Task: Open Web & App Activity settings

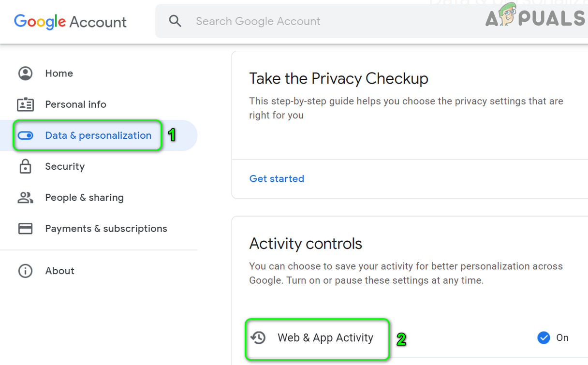Action: [325, 337]
